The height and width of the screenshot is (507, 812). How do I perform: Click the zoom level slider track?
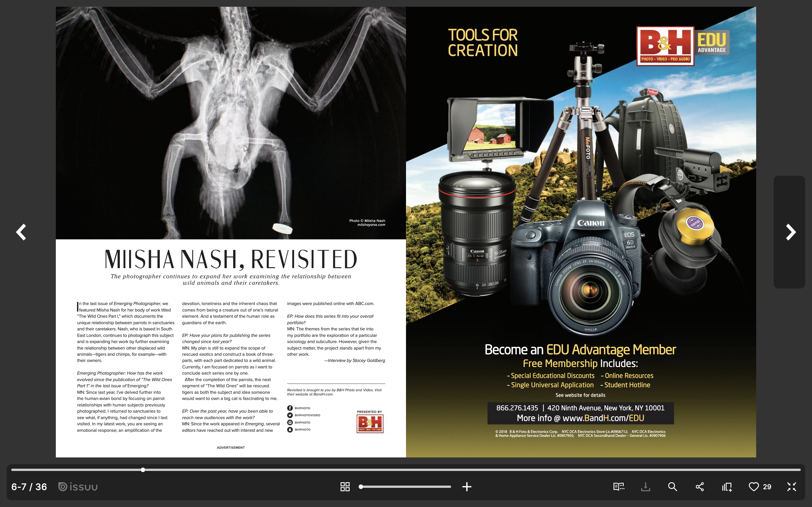(x=405, y=486)
